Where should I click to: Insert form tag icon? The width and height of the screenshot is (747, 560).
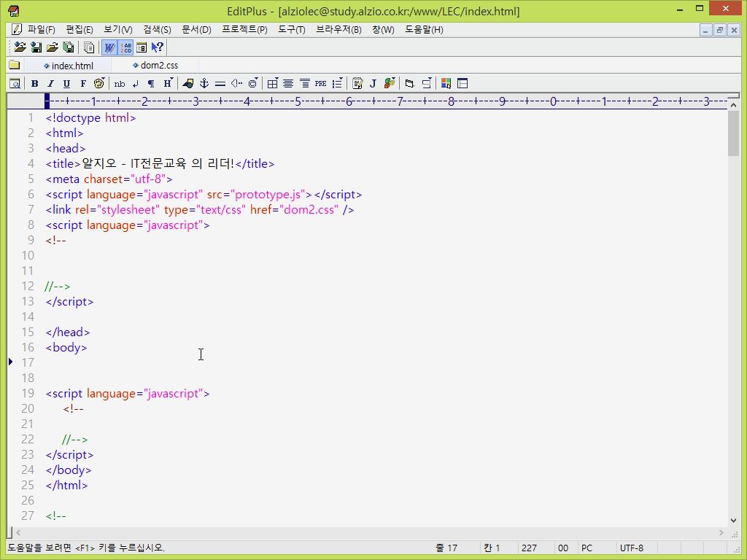pos(409,84)
